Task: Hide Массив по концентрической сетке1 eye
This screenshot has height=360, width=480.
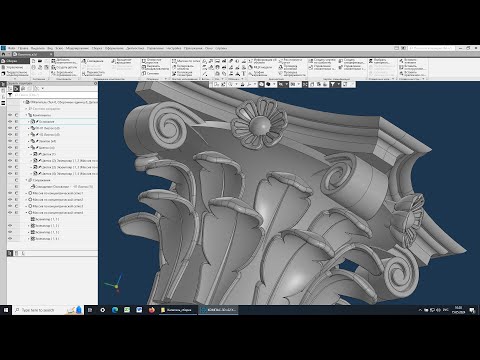Action: [x=10, y=193]
